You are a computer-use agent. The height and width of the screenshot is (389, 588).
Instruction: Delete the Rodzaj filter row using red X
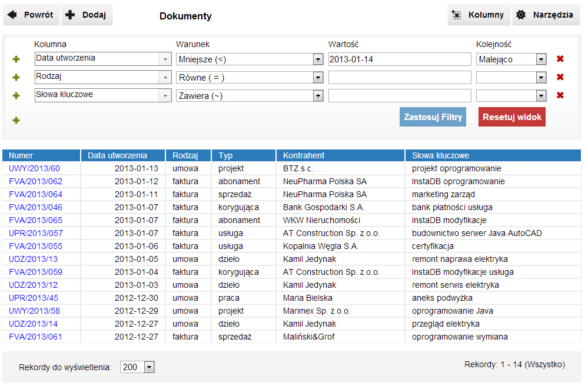(x=560, y=77)
